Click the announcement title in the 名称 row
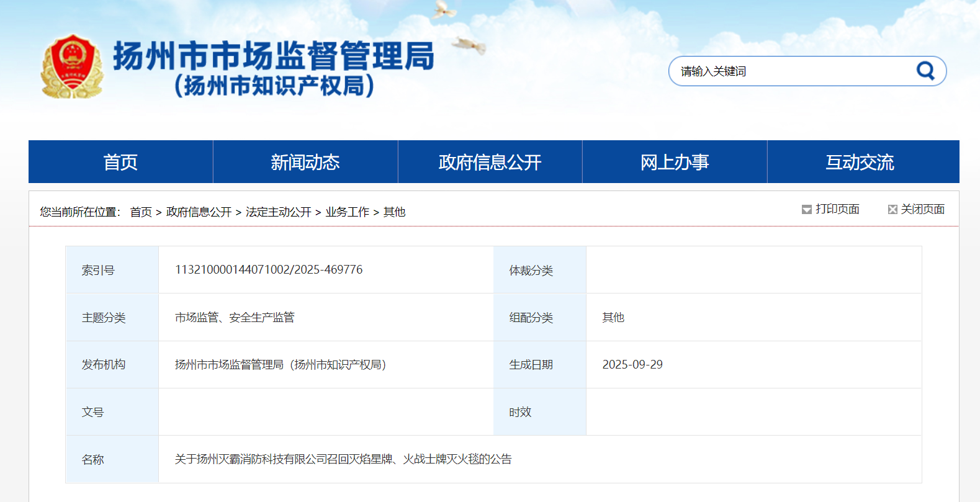980x502 pixels. 343,459
